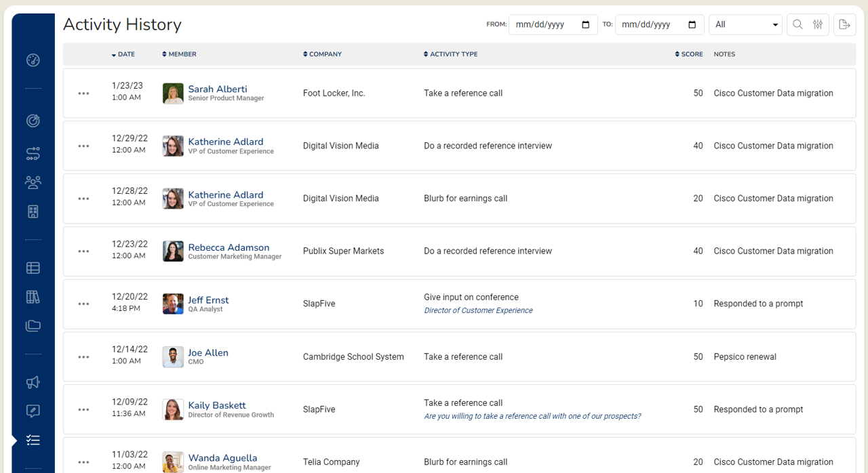Viewport: 868px width, 473px height.
Task: Click the magnifier search icon
Action: pos(797,24)
